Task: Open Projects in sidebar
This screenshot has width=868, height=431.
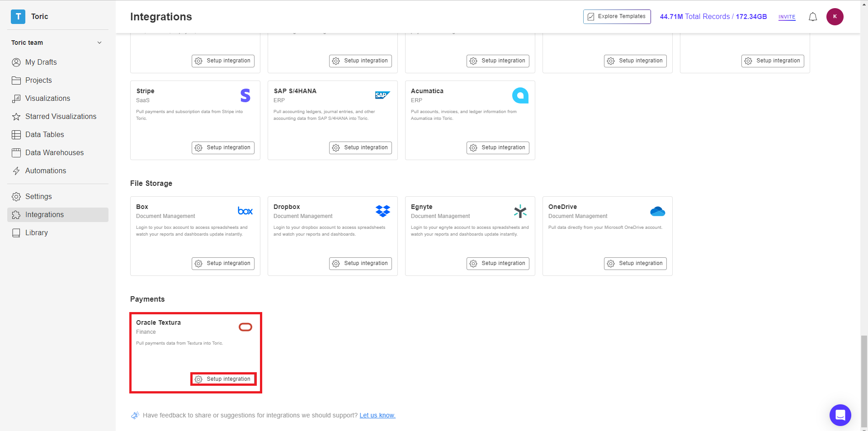Action: click(x=58, y=80)
